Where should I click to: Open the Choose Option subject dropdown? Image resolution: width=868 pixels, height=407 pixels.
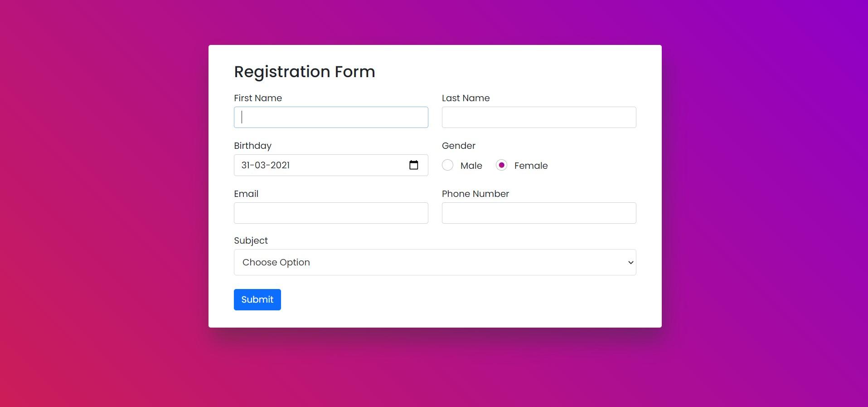click(435, 262)
